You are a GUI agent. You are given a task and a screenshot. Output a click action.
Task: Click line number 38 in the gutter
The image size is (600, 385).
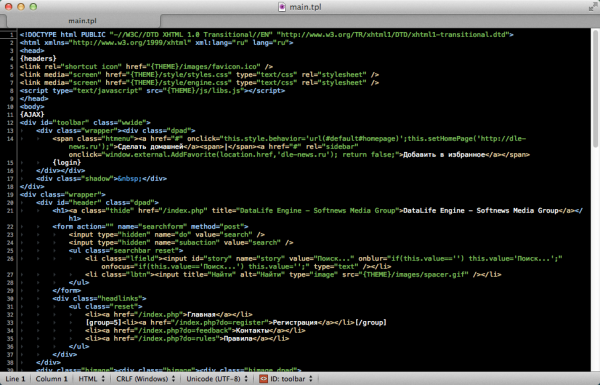tap(10, 362)
